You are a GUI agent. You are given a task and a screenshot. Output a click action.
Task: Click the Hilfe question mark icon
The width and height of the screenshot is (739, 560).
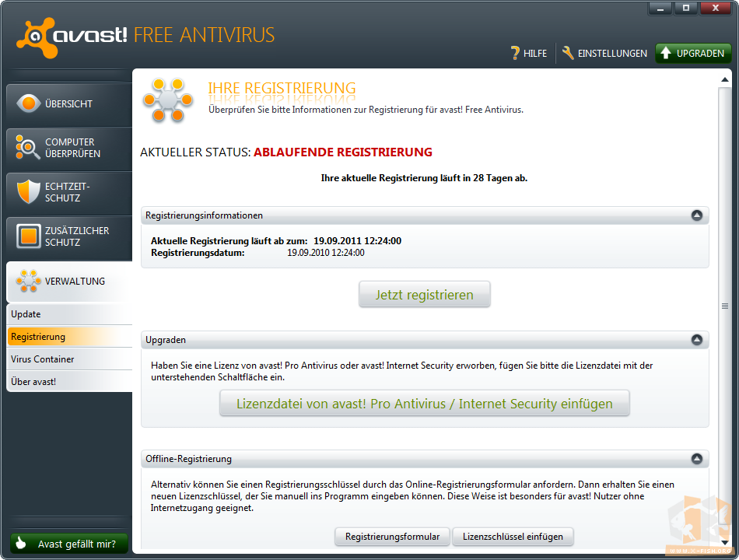click(x=515, y=53)
